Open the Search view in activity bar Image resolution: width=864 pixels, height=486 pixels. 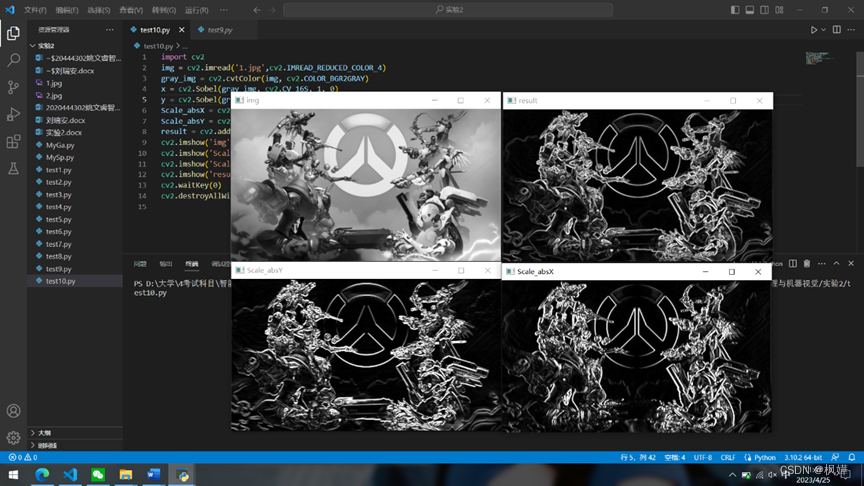13,60
